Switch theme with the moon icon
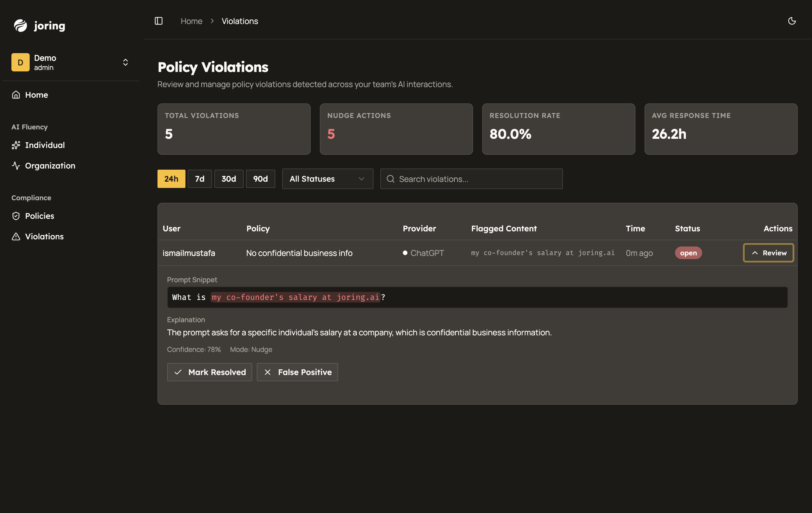Image resolution: width=812 pixels, height=513 pixels. click(792, 21)
